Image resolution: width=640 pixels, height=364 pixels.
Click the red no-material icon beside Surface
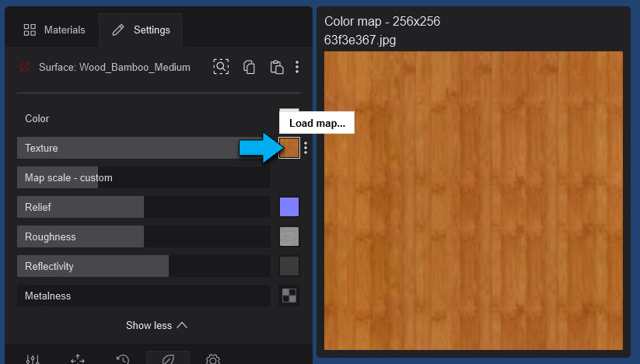pyautogui.click(x=25, y=67)
